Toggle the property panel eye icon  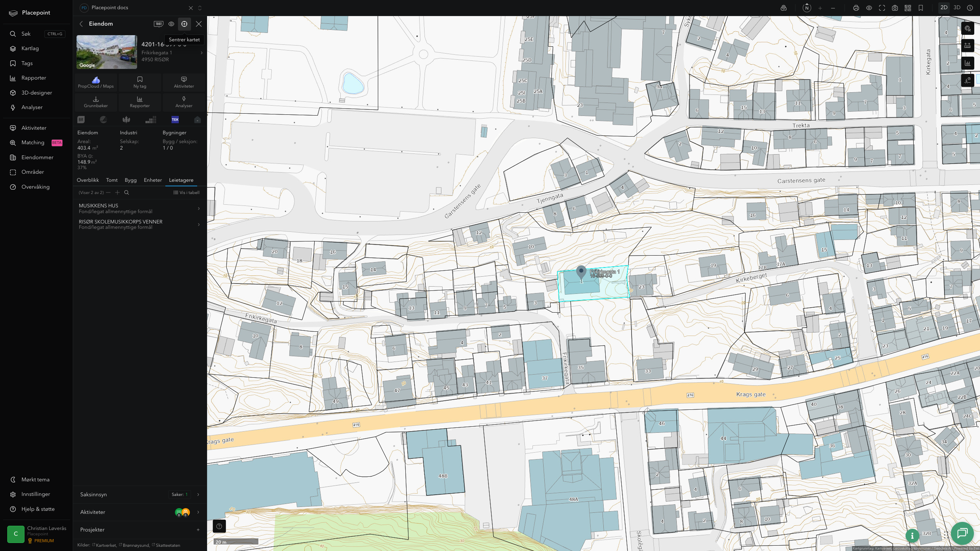(171, 24)
